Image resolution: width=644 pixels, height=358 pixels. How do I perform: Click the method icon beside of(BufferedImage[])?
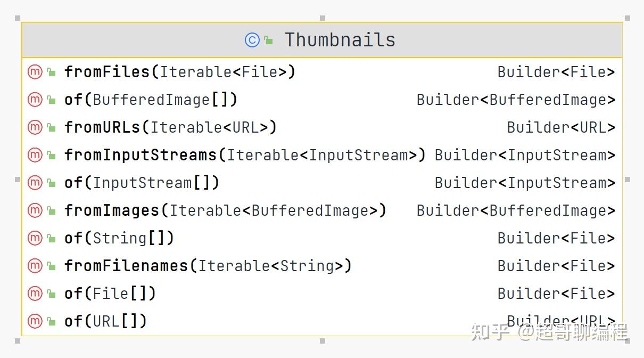35,100
